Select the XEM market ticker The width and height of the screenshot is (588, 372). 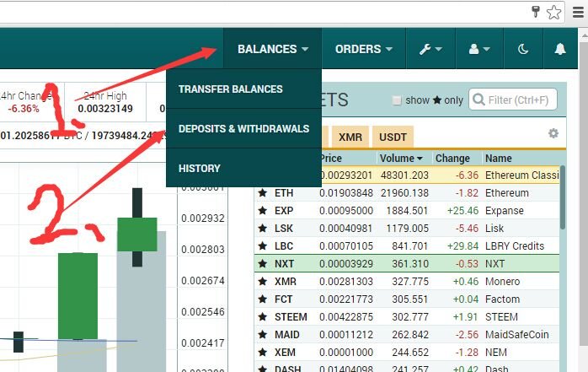(x=285, y=353)
